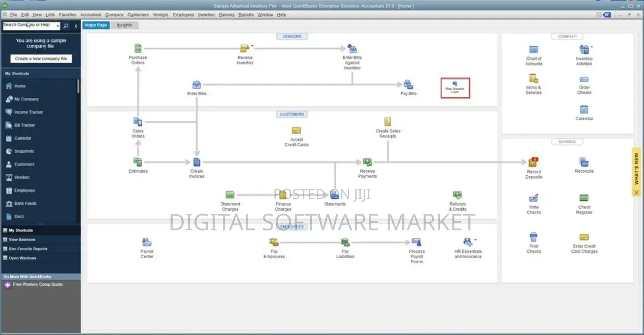This screenshot has height=335, width=644.
Task: Open the Calendar icon in Company panel
Action: pos(584,109)
